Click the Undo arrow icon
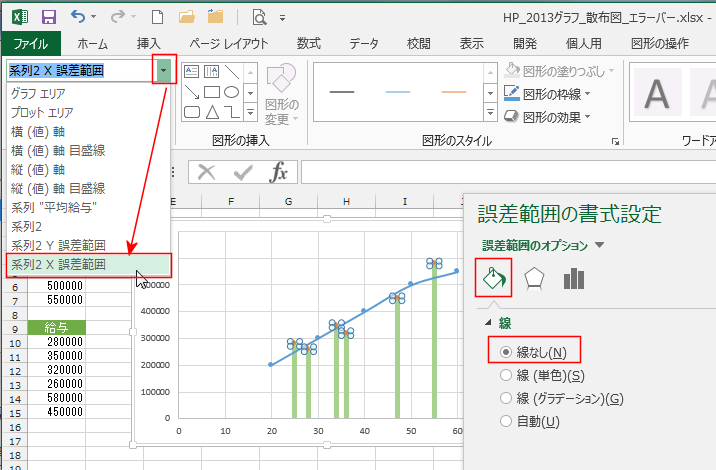The height and width of the screenshot is (470, 716). point(78,17)
